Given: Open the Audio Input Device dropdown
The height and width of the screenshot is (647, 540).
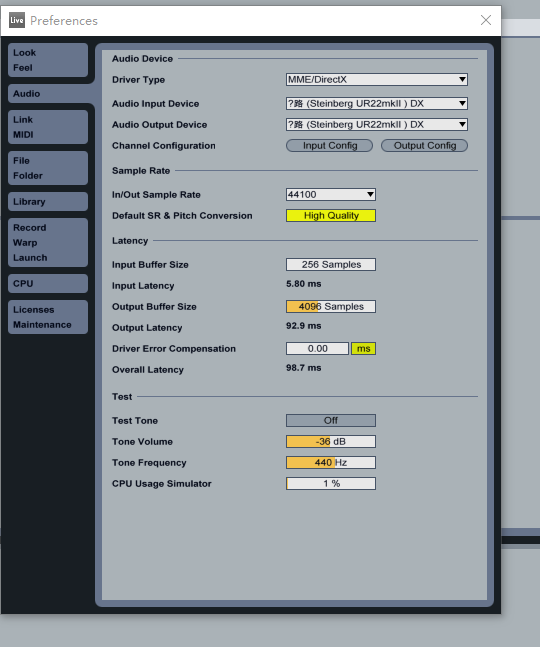Looking at the screenshot, I should [x=377, y=103].
